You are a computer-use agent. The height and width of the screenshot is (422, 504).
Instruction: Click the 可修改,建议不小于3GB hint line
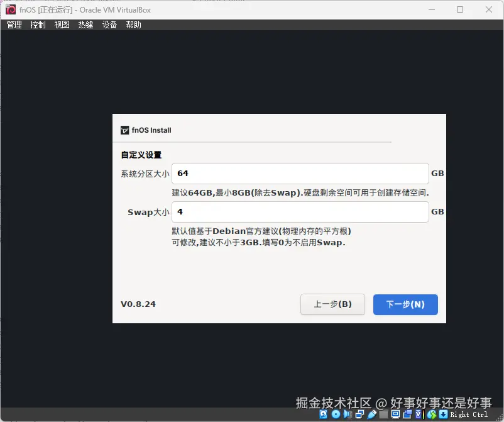[258, 243]
